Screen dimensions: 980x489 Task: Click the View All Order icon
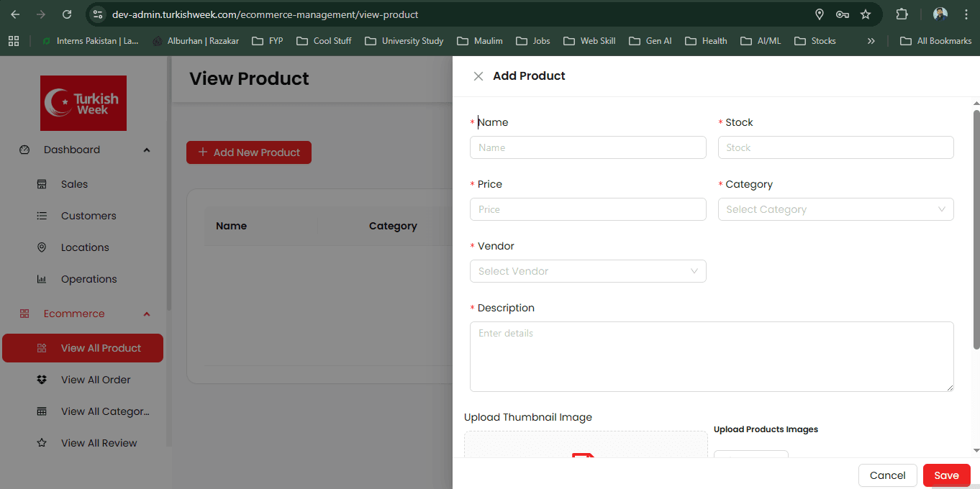coord(42,380)
